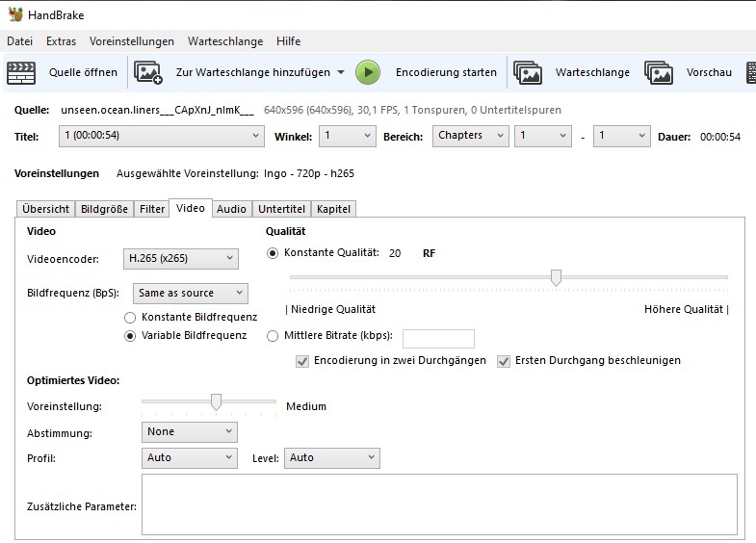Open the Abstimmung None dropdown
The image size is (756, 543).
(190, 432)
